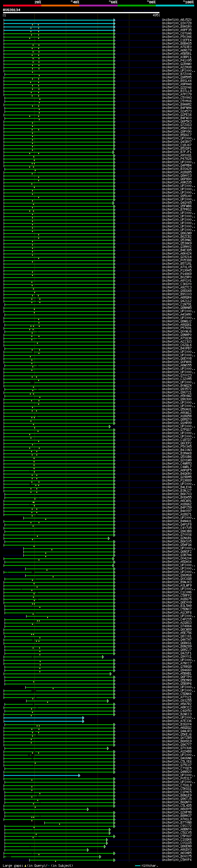Select the UniRef100_O24573 hit name
197x868 pixels.
coord(177,111)
